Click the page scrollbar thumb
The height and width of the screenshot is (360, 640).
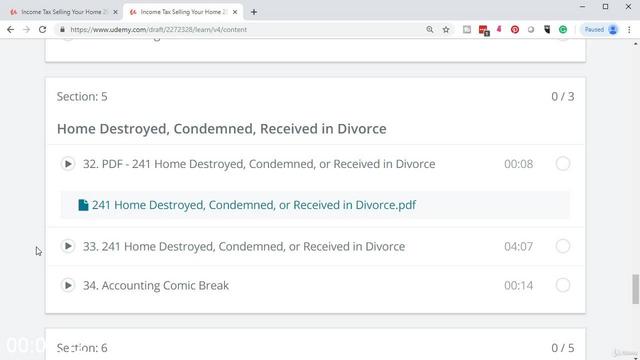636,289
